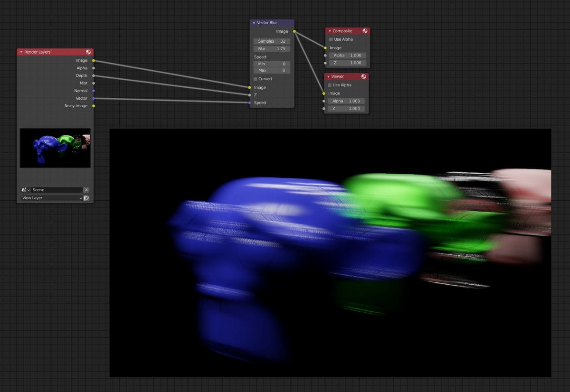Click the Render Layers preview thumbnail
Image resolution: width=570 pixels, height=392 pixels.
pyautogui.click(x=55, y=148)
